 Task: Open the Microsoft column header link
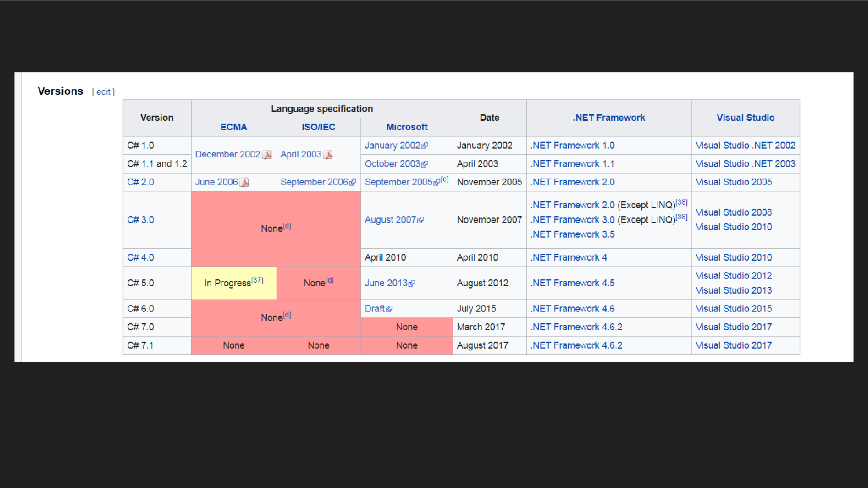[407, 127]
